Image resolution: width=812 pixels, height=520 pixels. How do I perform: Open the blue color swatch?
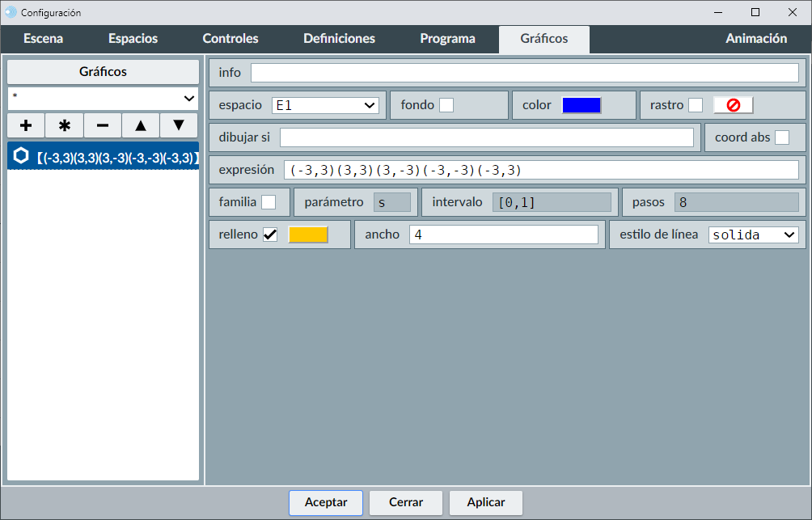coord(582,105)
